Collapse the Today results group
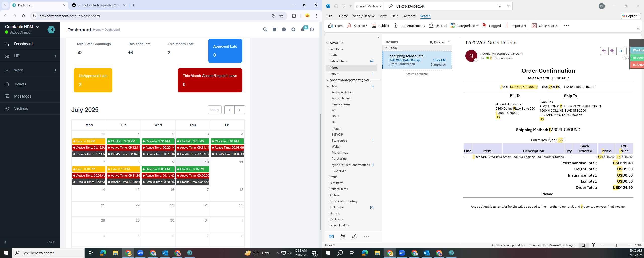The height and width of the screenshot is (258, 644). tap(386, 48)
